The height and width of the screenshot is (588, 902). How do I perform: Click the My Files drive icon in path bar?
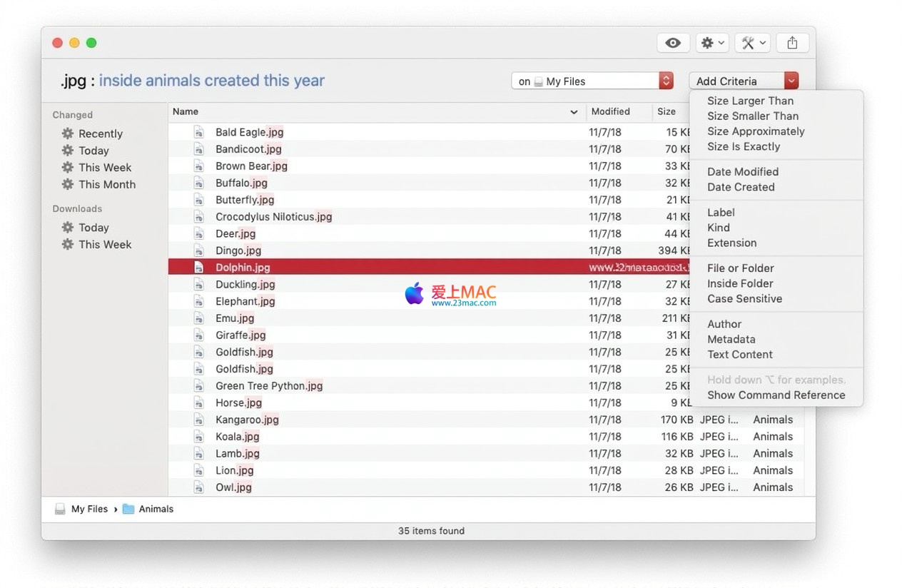pyautogui.click(x=60, y=509)
